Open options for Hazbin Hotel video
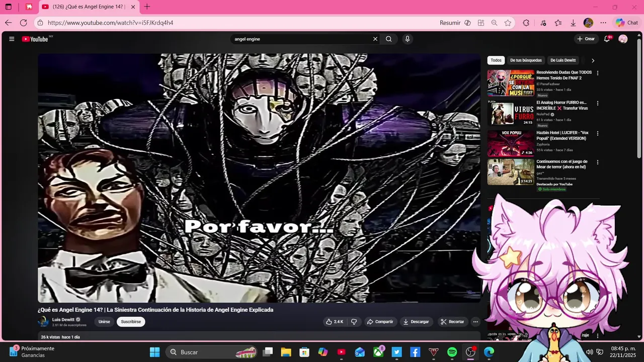 click(598, 133)
